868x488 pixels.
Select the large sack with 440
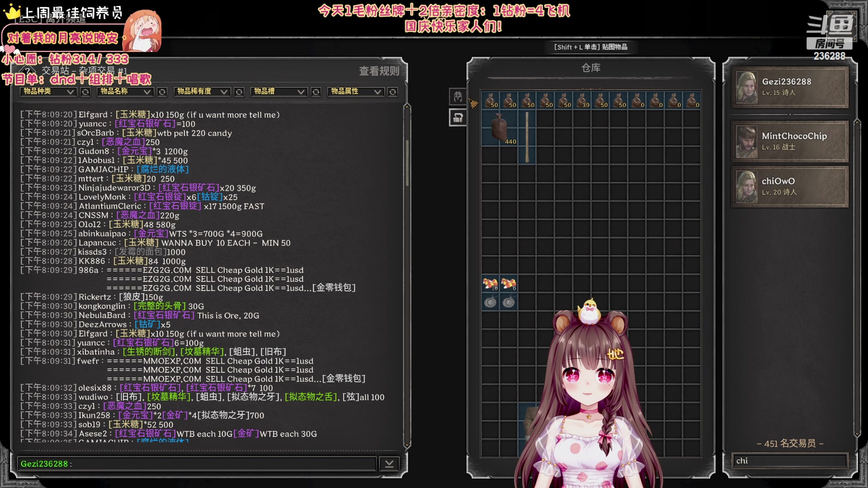tap(500, 128)
